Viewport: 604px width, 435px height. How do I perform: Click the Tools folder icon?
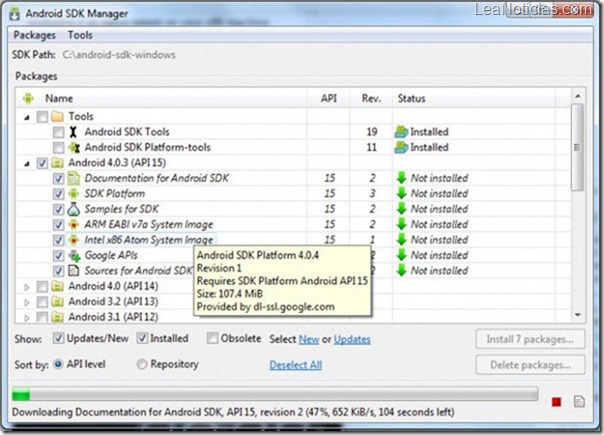click(x=56, y=116)
